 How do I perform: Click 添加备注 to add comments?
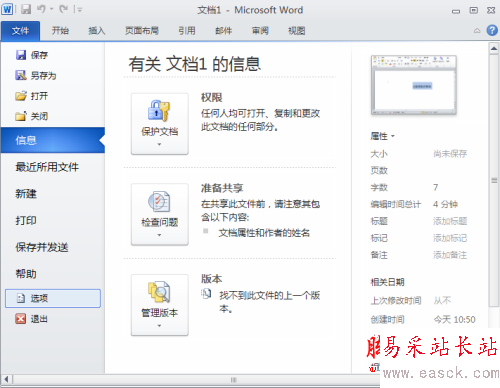pyautogui.click(x=450, y=255)
